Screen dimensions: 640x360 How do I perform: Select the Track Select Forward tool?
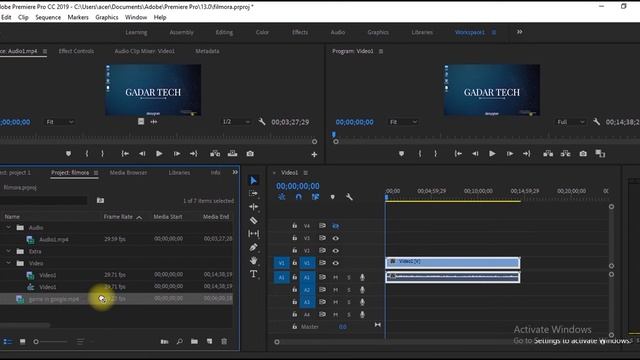tap(253, 193)
